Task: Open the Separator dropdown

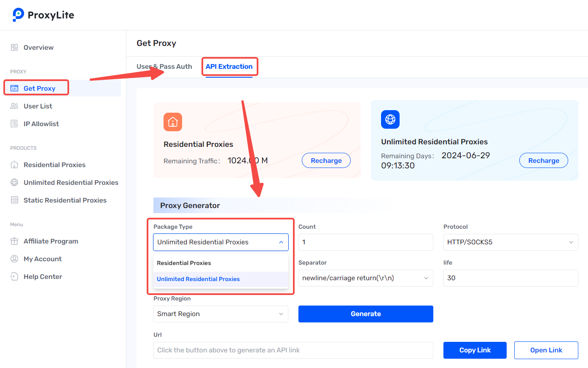Action: pos(366,278)
